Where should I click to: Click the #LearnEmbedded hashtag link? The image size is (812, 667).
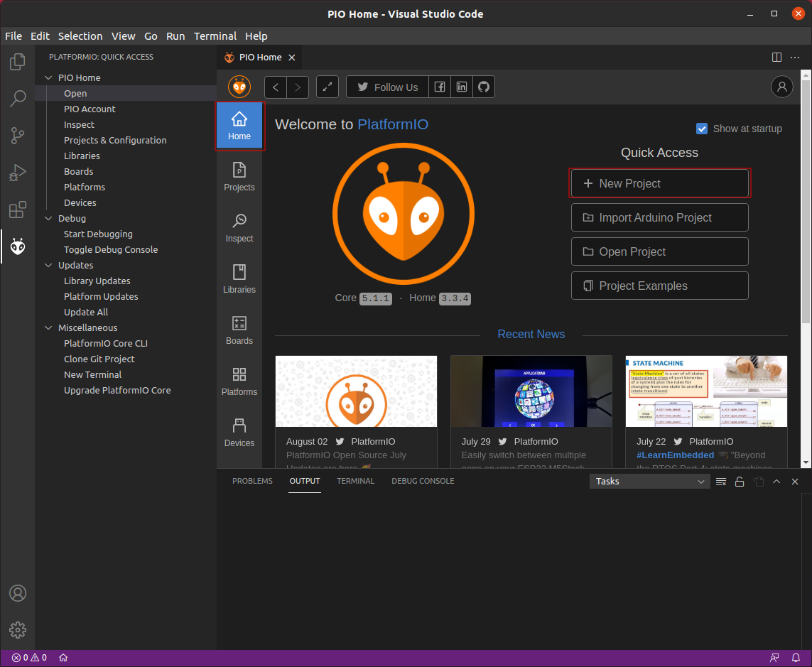675,455
